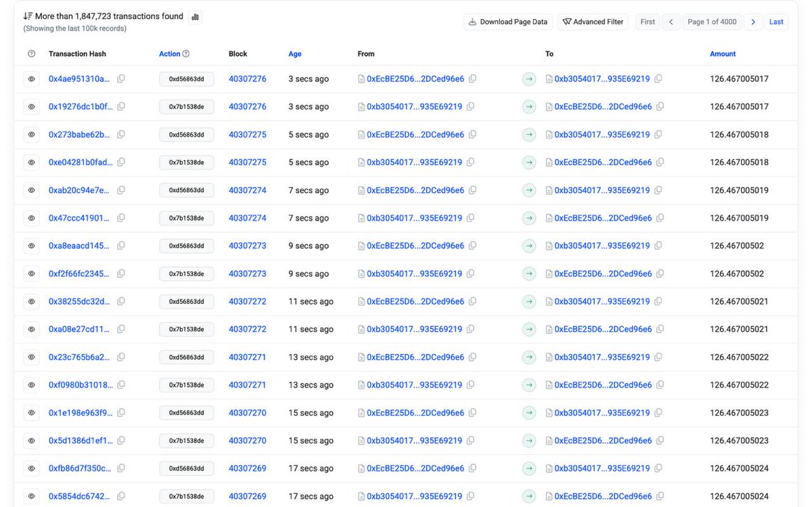Copy transaction hash 0x273babe62b
This screenshot has width=812, height=507.
point(121,134)
